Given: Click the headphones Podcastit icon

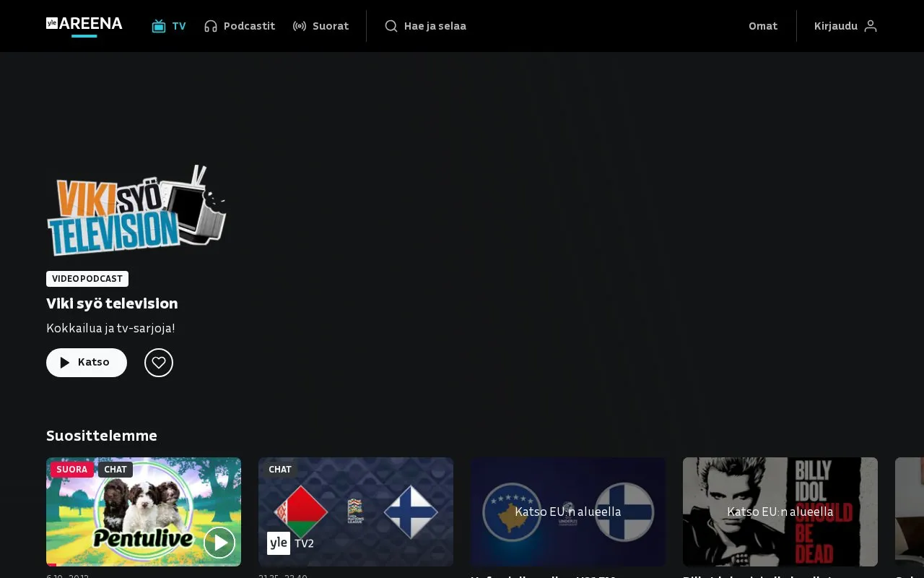Looking at the screenshot, I should (x=211, y=26).
